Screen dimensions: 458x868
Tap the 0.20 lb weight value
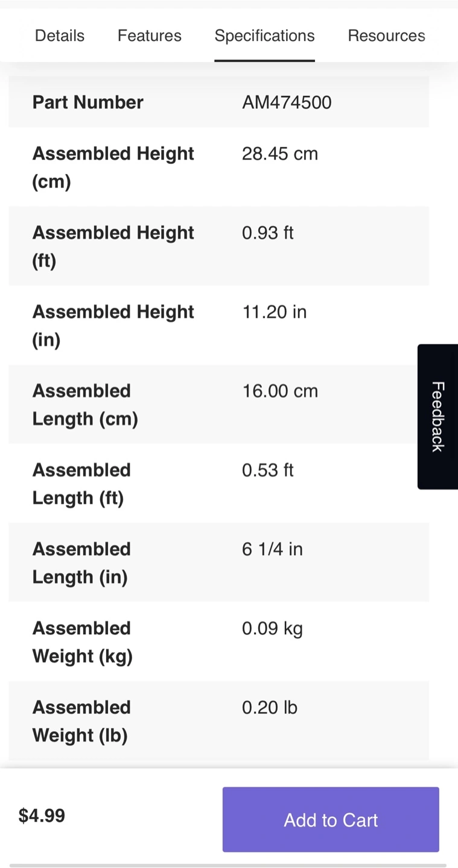coord(270,707)
